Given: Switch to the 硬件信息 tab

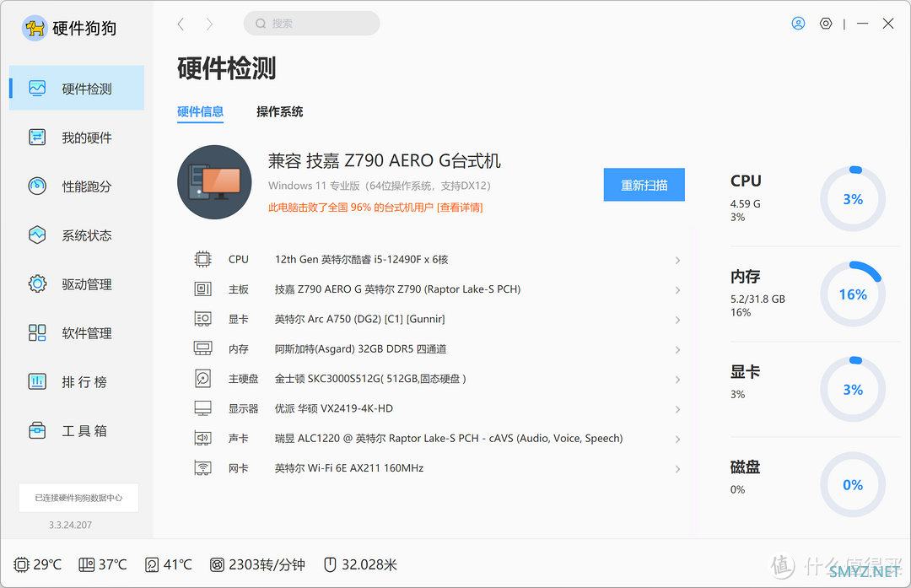Looking at the screenshot, I should (x=201, y=111).
